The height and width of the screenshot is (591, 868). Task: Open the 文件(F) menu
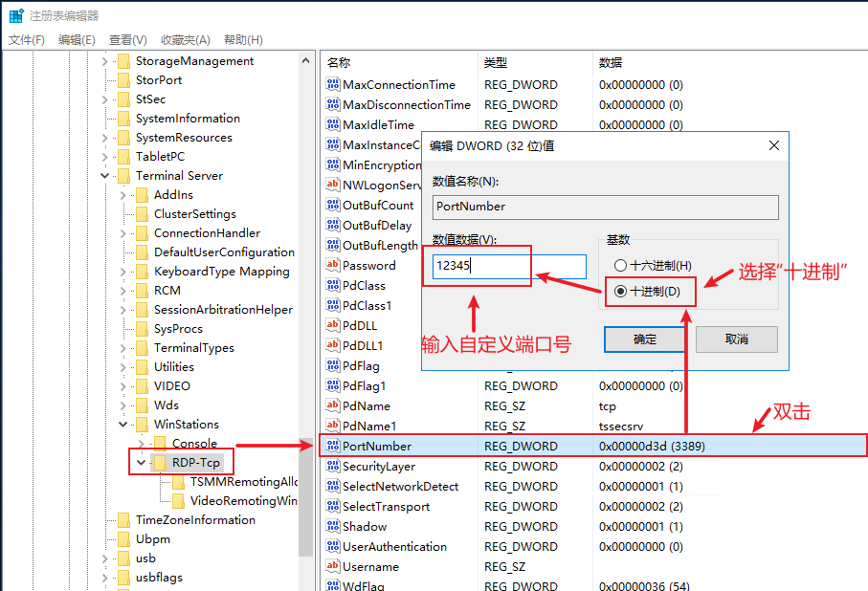pyautogui.click(x=27, y=40)
